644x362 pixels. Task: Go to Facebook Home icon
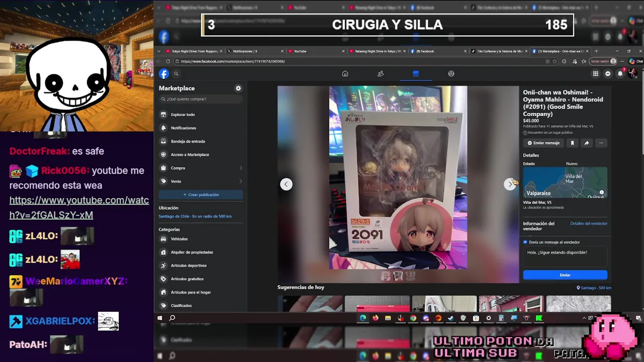pyautogui.click(x=345, y=74)
